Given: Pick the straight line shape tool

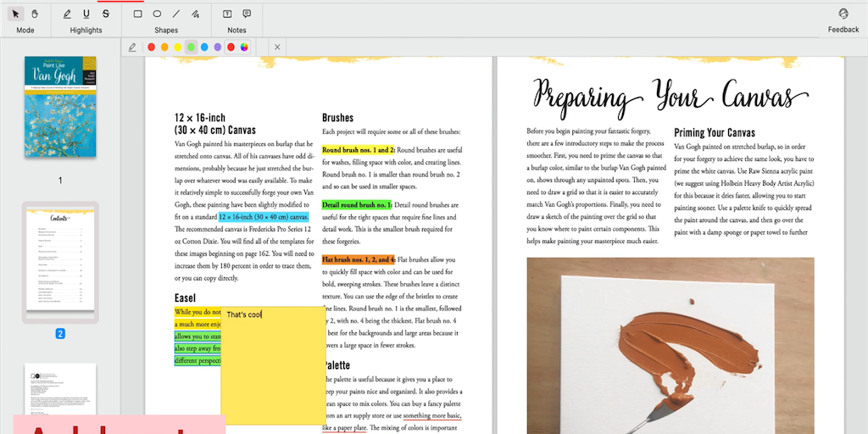Looking at the screenshot, I should pos(176,14).
